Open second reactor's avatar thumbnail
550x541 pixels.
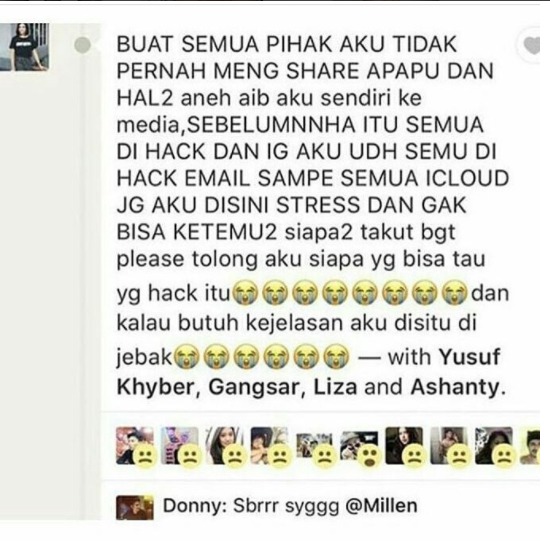(x=180, y=446)
